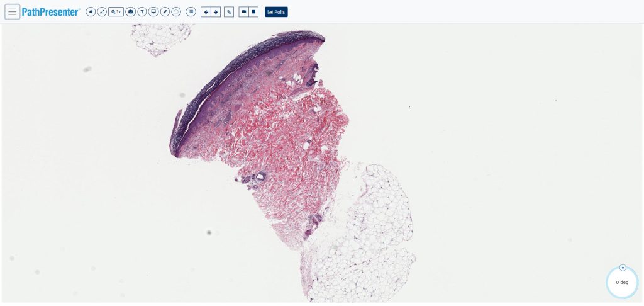Click the home view icon

point(91,12)
